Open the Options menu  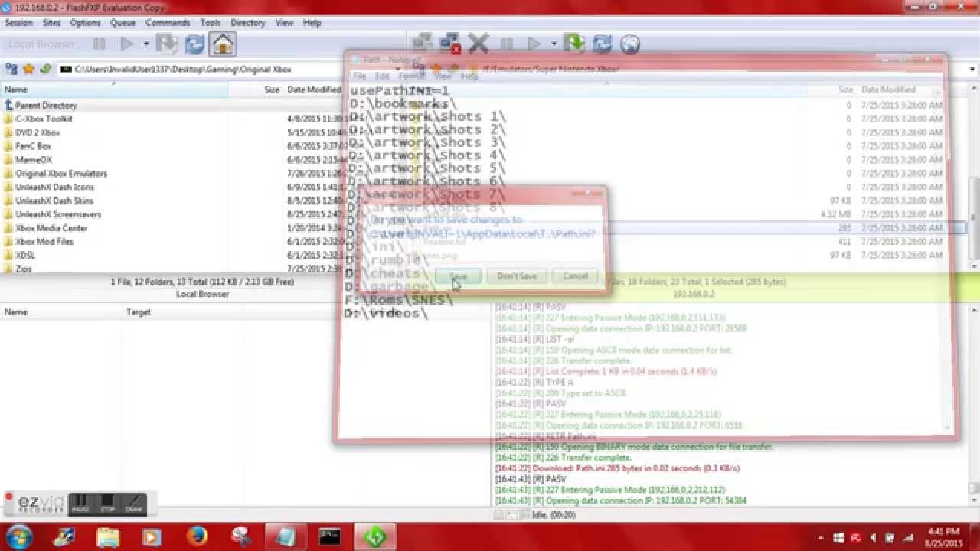click(85, 23)
